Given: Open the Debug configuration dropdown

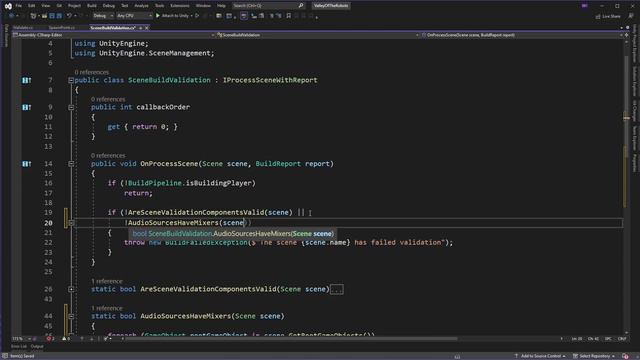Looking at the screenshot, I should click(x=103, y=16).
